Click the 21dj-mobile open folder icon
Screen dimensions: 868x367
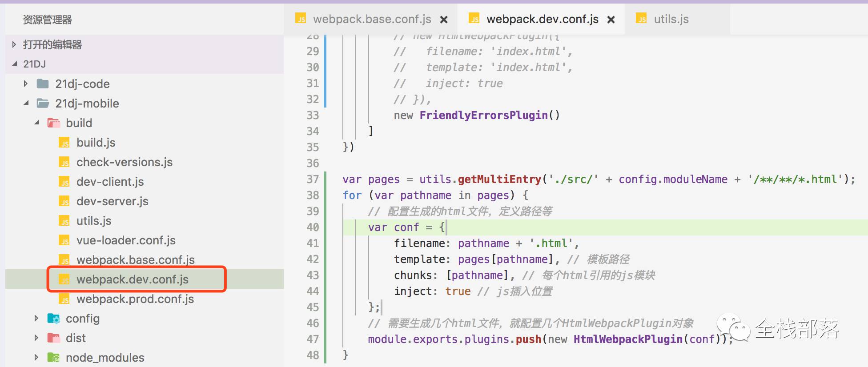click(x=43, y=103)
